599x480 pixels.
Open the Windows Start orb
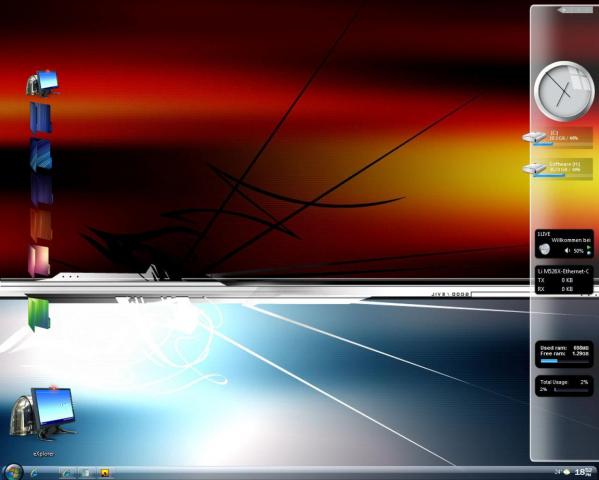(x=14, y=472)
